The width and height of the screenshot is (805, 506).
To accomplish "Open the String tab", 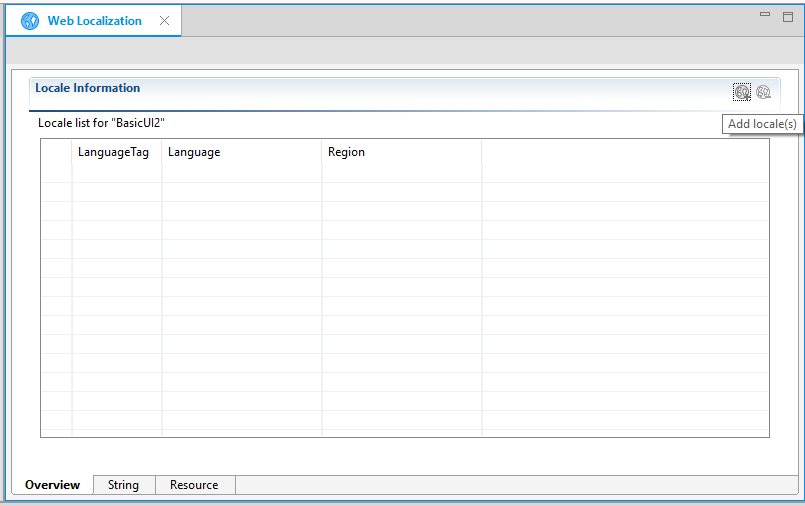I will [124, 485].
